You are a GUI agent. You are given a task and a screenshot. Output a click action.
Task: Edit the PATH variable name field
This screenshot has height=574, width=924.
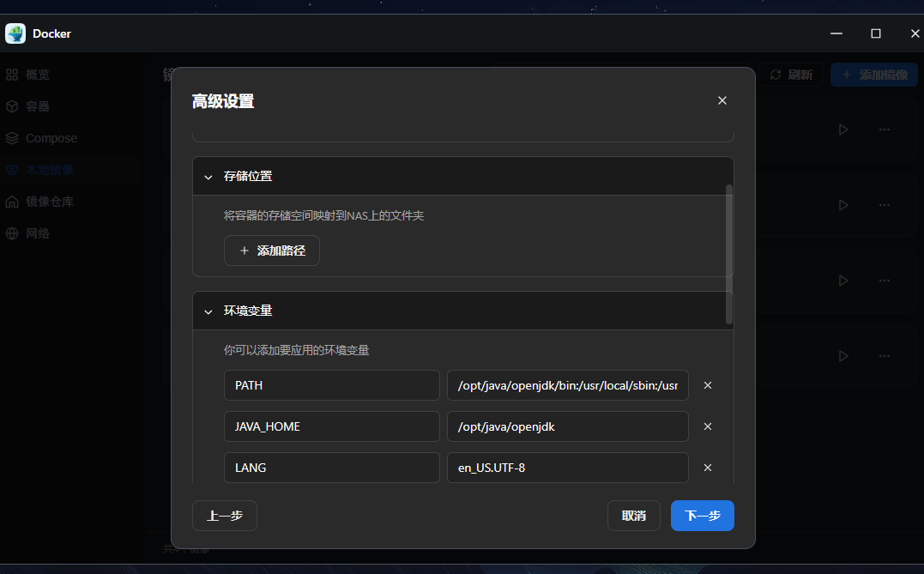point(332,385)
